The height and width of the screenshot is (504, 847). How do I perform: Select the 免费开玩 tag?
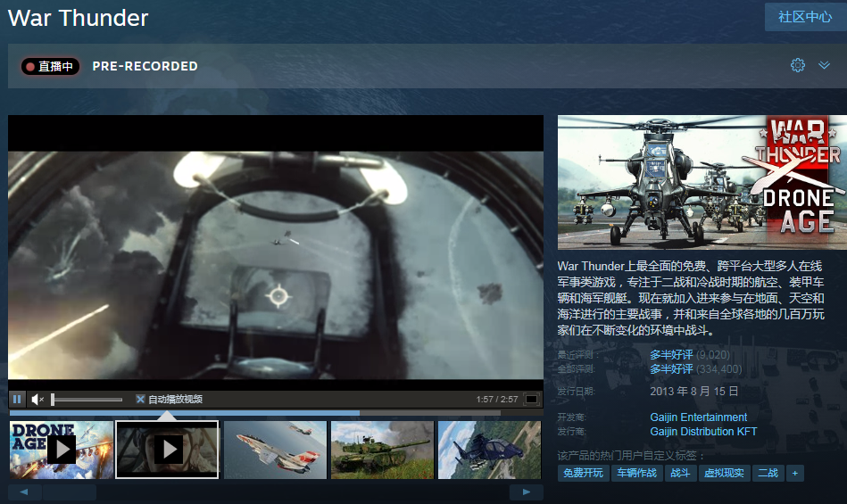583,474
